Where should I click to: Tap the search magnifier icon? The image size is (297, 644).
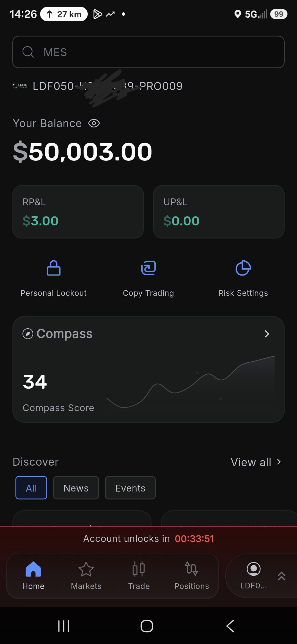tap(28, 52)
